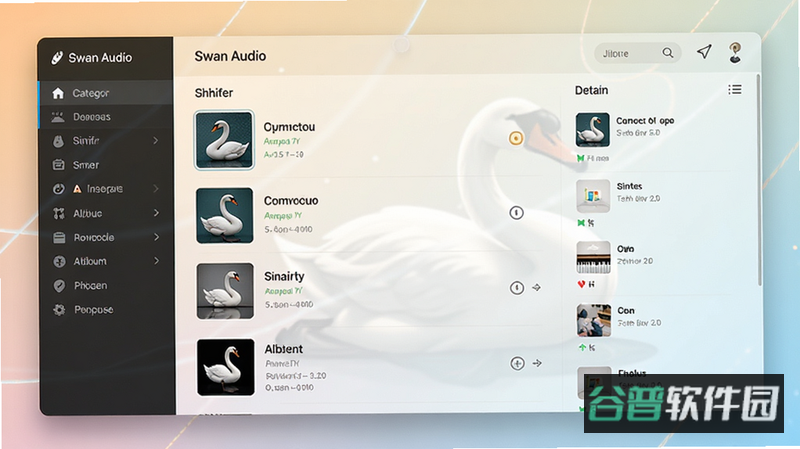Click the green icon under Canoet of ope
Screen dimensions: 800x449
[581, 159]
